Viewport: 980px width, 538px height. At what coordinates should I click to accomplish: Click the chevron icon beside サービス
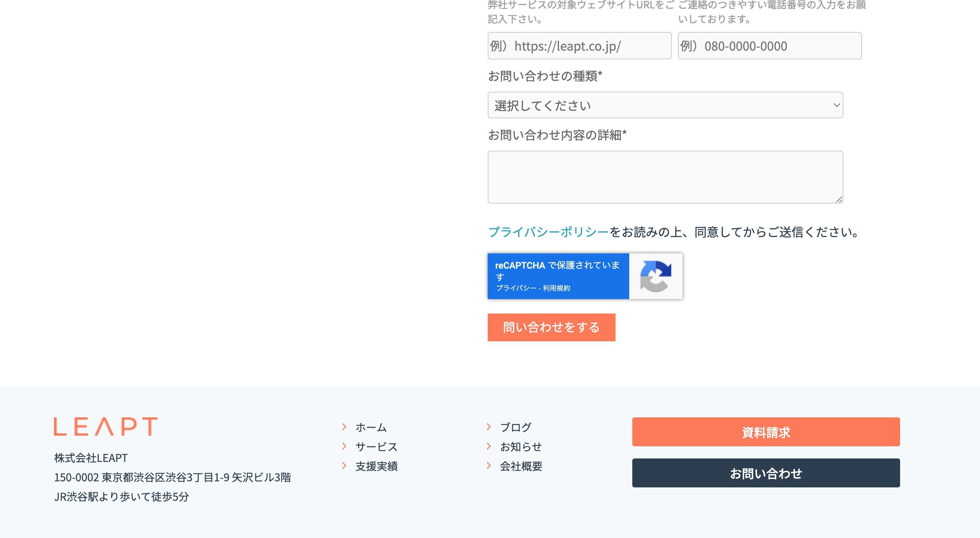pos(344,447)
